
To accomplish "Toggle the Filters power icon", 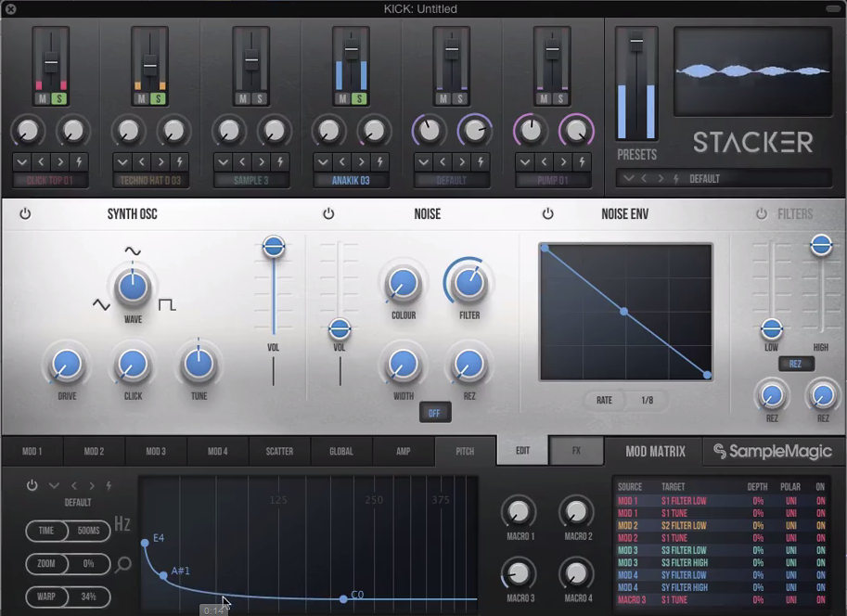I will (761, 213).
